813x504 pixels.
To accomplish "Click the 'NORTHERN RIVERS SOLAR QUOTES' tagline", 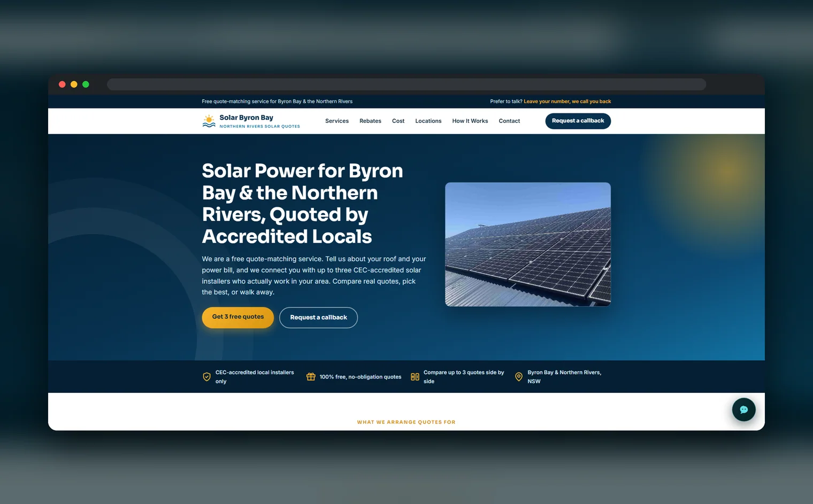I will tap(259, 127).
